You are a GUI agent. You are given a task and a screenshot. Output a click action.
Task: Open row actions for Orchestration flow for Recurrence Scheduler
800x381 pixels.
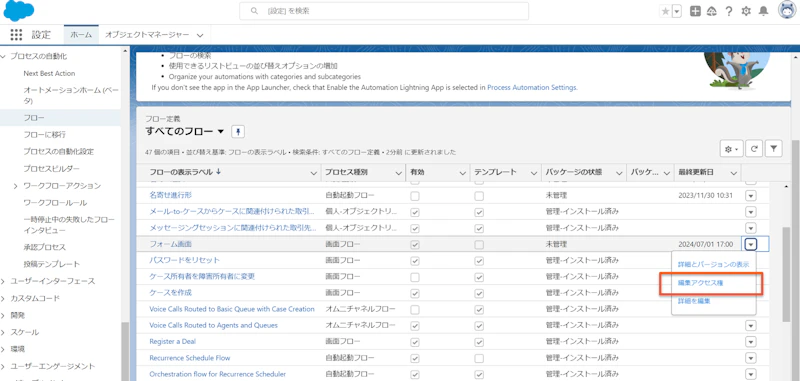coord(751,374)
